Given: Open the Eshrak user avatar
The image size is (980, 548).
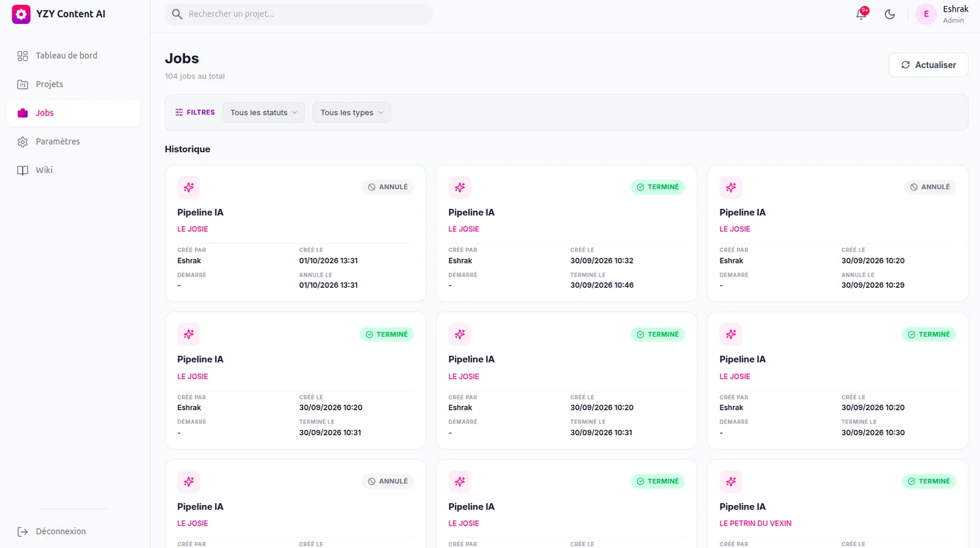Looking at the screenshot, I should tap(926, 14).
